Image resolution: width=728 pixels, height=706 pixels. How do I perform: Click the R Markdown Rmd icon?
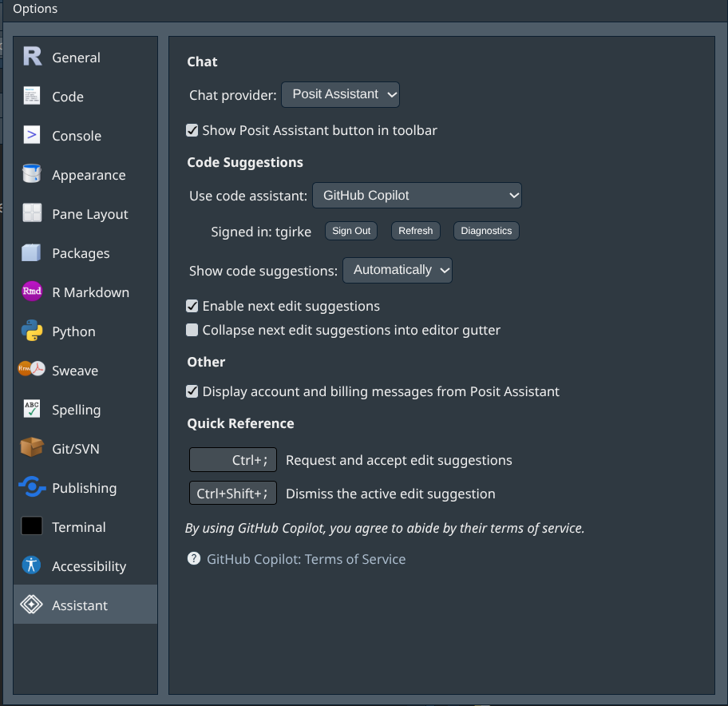[x=32, y=292]
